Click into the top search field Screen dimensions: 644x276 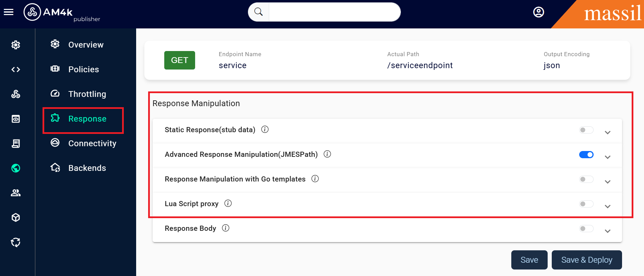pos(334,12)
